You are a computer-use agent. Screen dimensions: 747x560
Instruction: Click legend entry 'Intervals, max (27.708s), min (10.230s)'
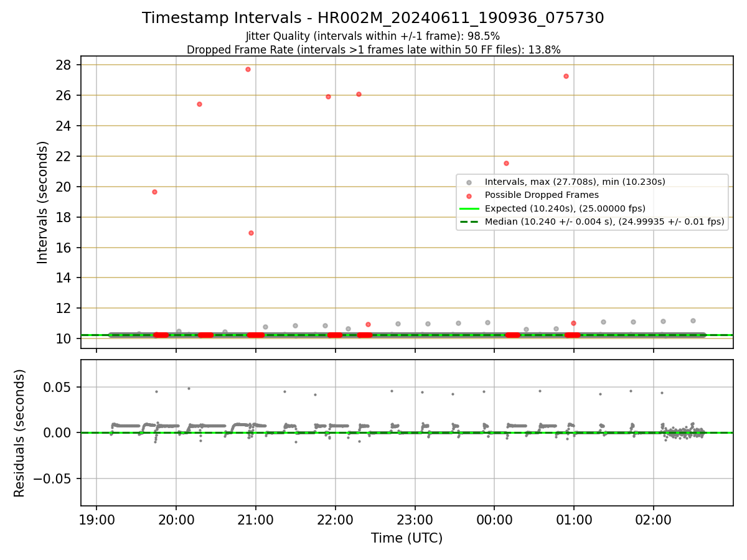[575, 182]
